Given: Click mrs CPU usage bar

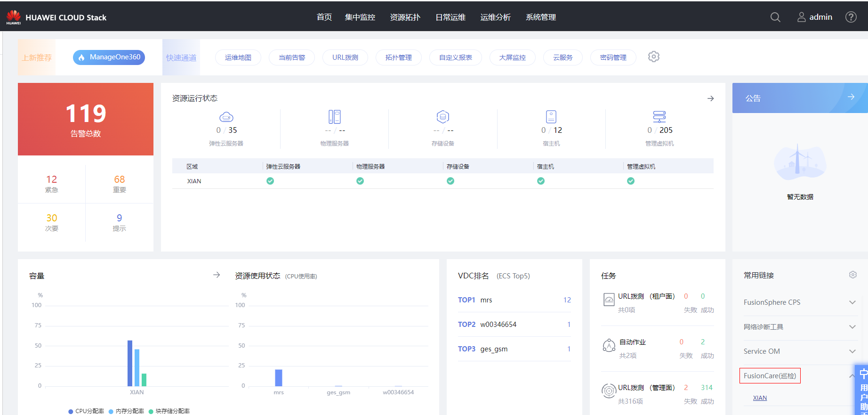Looking at the screenshot, I should [x=279, y=378].
